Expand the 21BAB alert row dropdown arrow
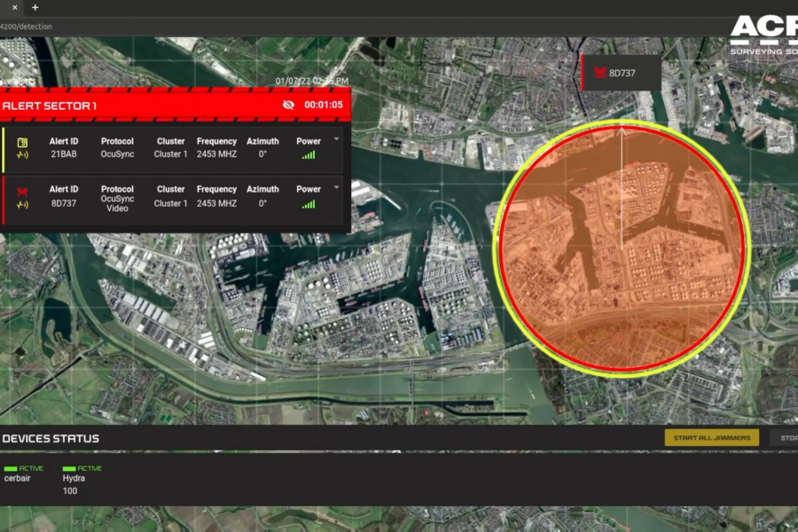The width and height of the screenshot is (798, 532). [x=336, y=139]
